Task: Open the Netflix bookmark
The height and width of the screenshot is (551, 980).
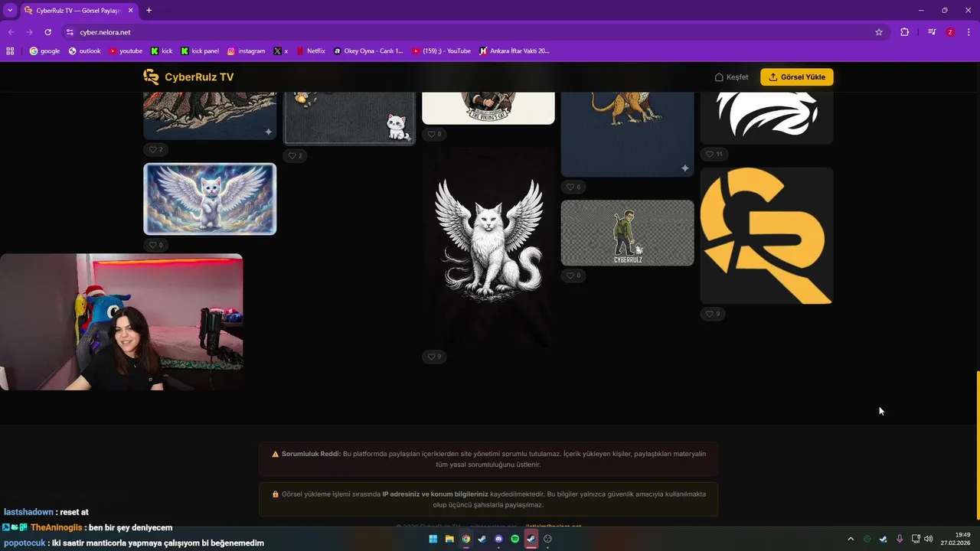Action: pyautogui.click(x=311, y=51)
